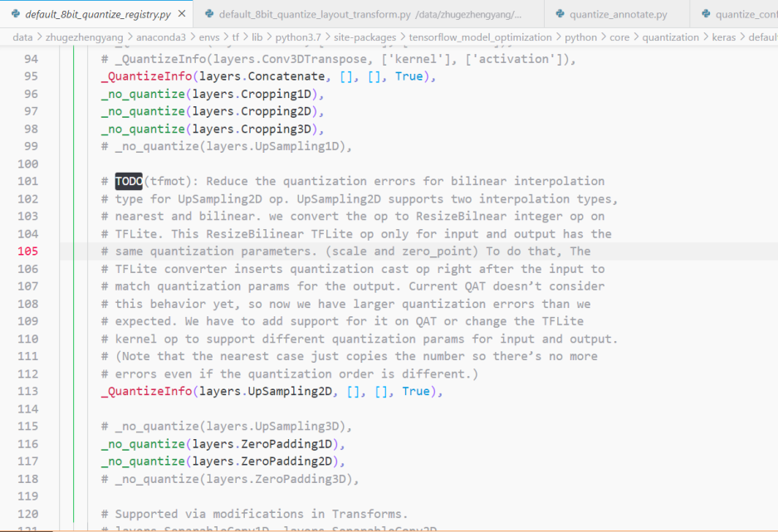This screenshot has height=532, width=778.
Task: Click the vertical scrollbar on the right
Action: [x=772, y=249]
